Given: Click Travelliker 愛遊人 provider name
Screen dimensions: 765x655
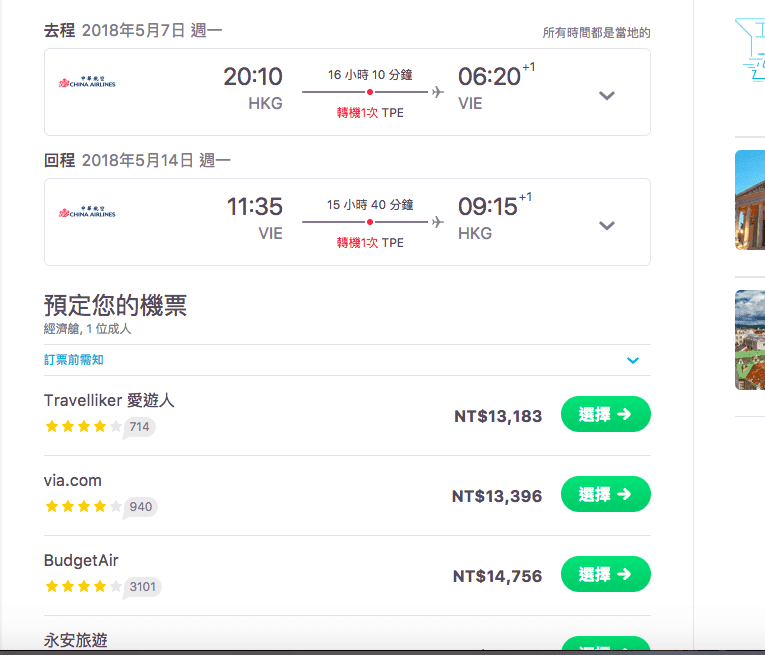Looking at the screenshot, I should (x=109, y=400).
